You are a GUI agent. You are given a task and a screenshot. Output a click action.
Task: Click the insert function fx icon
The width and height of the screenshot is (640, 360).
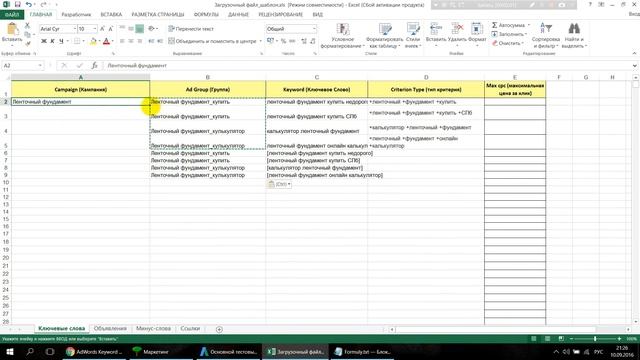(94, 65)
